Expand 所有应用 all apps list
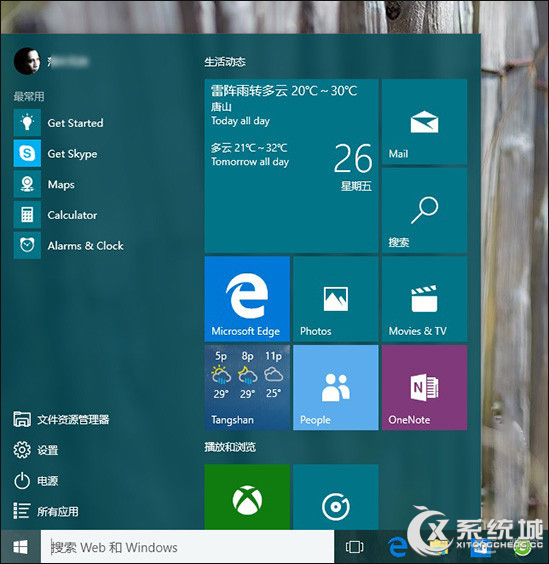 tap(46, 511)
